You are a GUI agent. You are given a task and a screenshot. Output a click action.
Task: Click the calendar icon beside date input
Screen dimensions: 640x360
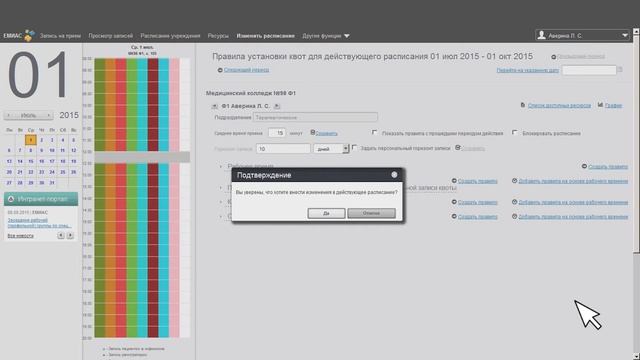tap(620, 70)
